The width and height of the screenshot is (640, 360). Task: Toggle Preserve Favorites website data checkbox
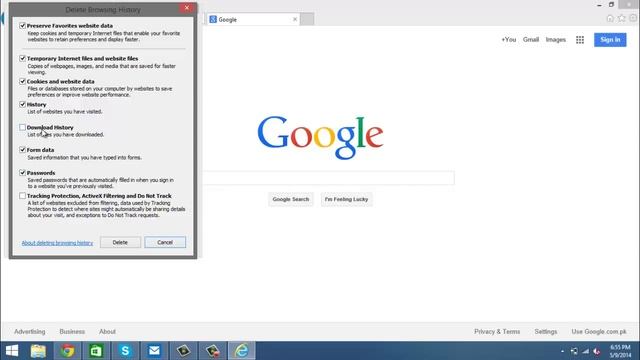click(22, 26)
